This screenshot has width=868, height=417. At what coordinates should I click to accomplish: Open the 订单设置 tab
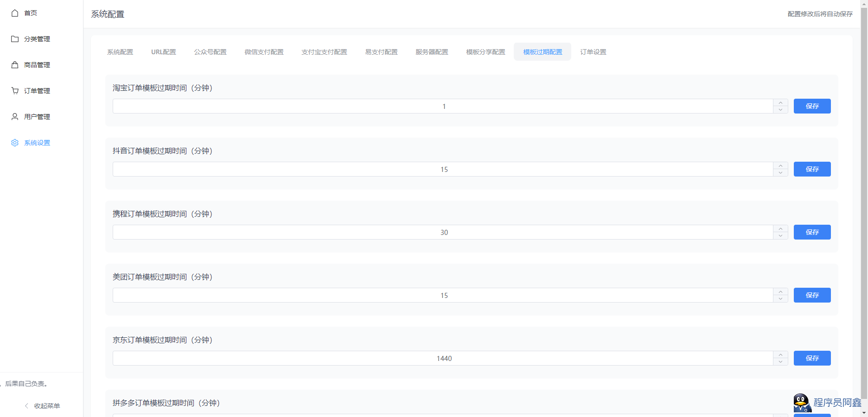[593, 52]
